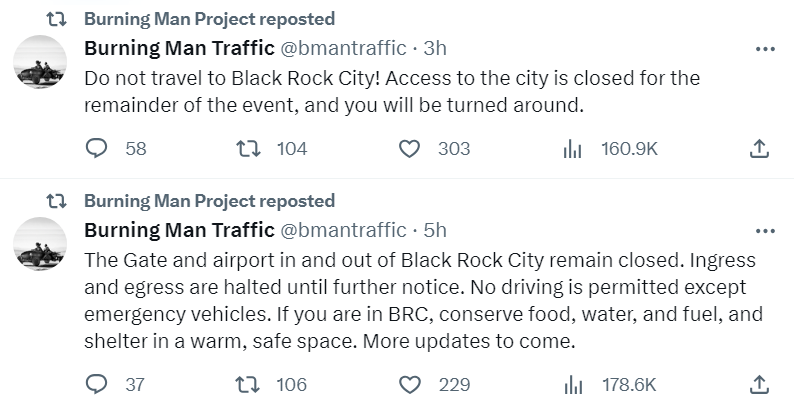
Task: Reply to the 'Do not travel' tweet
Action: point(97,149)
